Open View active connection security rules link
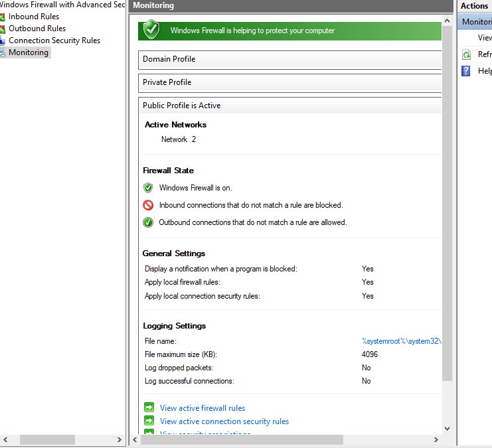 click(x=224, y=421)
